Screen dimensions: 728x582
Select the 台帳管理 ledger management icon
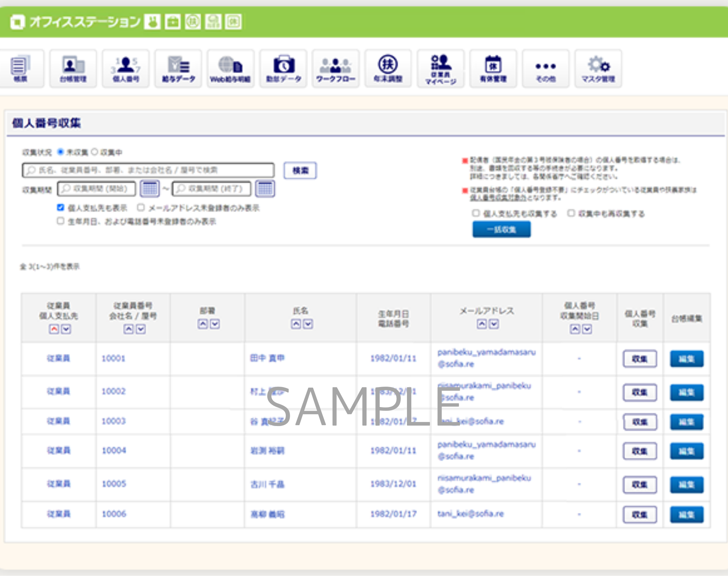coord(73,69)
